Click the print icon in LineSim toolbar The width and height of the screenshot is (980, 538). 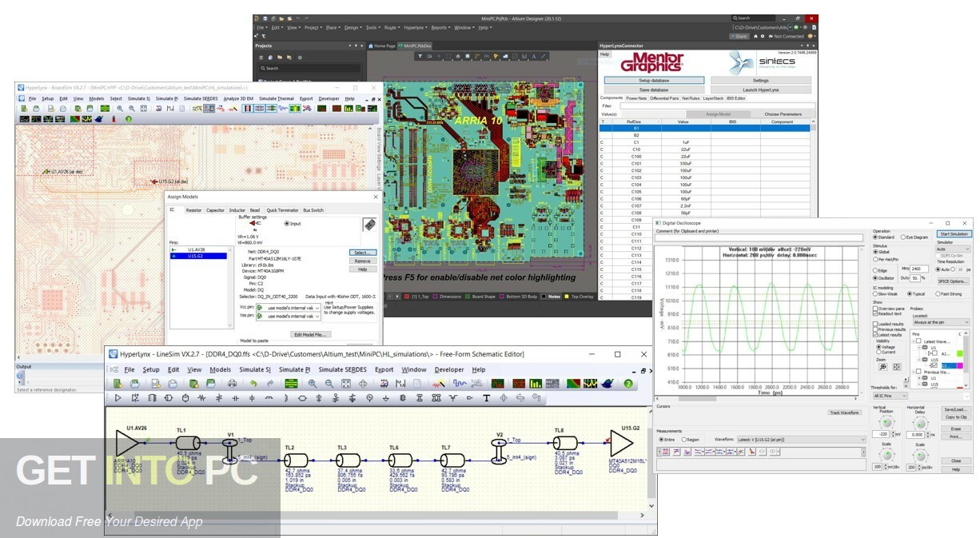[x=232, y=384]
